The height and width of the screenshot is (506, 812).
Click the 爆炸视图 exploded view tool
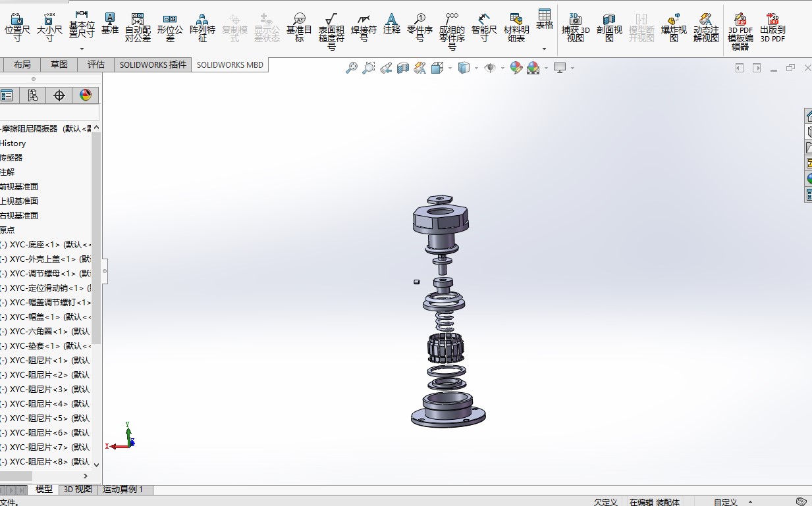674,27
